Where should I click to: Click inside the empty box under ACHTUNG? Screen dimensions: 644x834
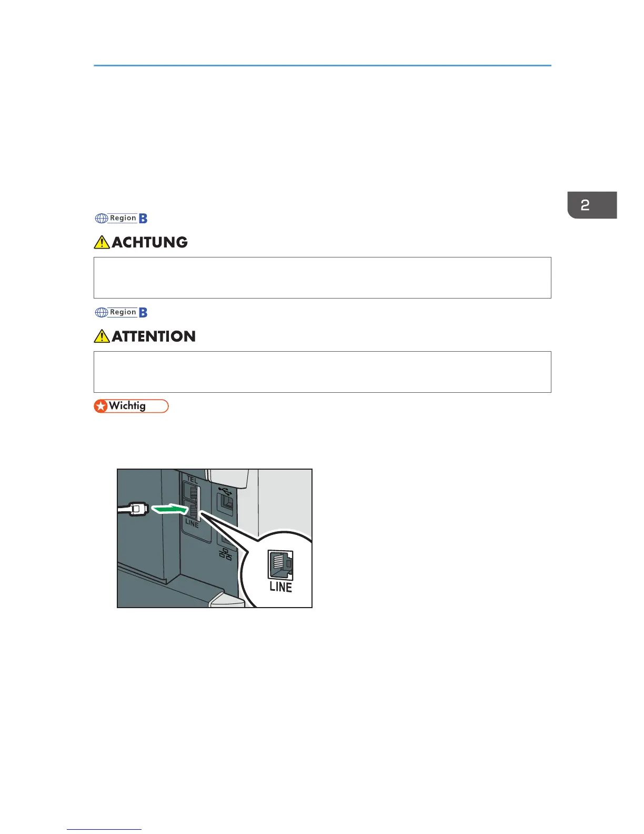[322, 278]
